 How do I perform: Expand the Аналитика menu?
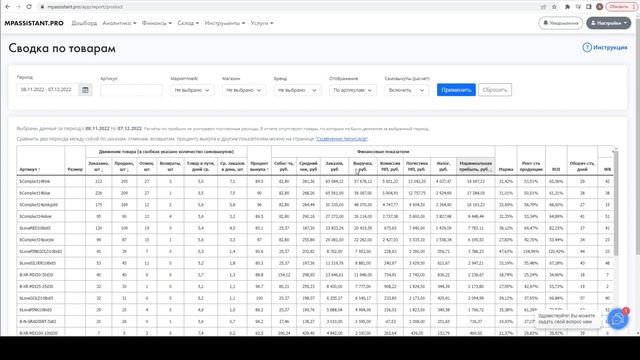(x=119, y=23)
